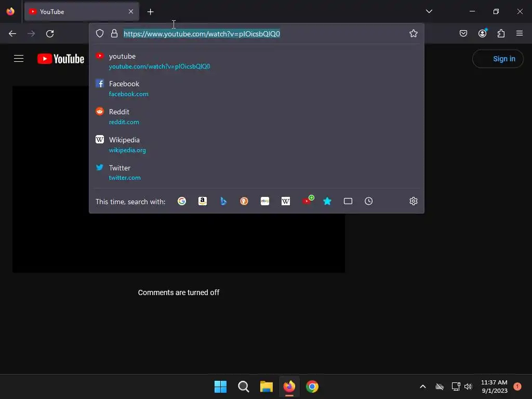The height and width of the screenshot is (399, 532).
Task: Search with Bing this time
Action: pos(223,201)
